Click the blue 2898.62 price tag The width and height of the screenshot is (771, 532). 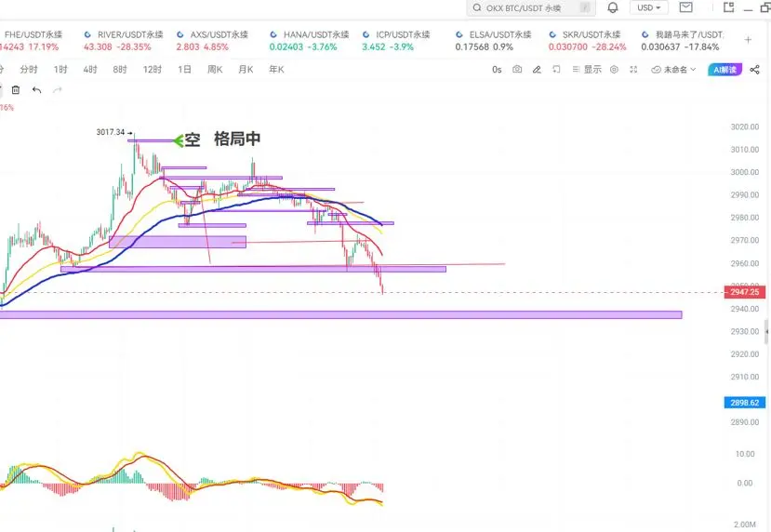tap(744, 403)
